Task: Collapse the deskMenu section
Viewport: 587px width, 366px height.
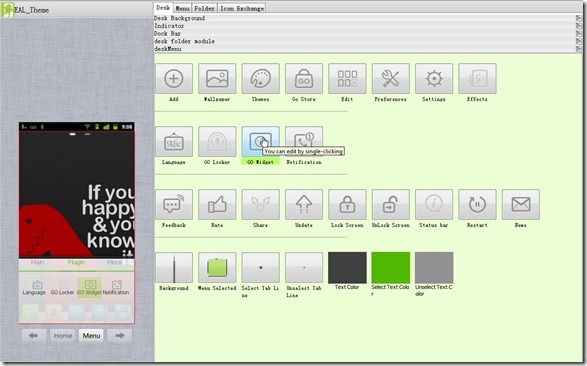Action: click(x=368, y=49)
